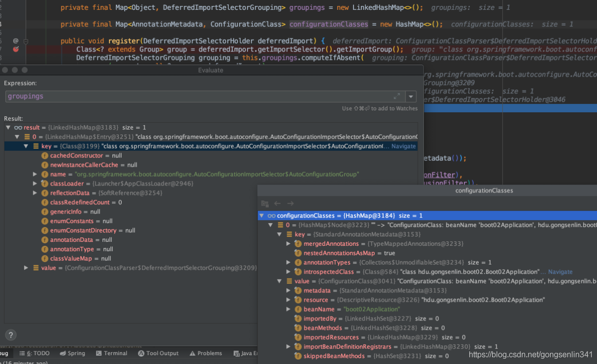Viewport: 597px width, 364px height.
Task: Collapse the StandardAnnotationMetadata key node
Action: point(280,234)
